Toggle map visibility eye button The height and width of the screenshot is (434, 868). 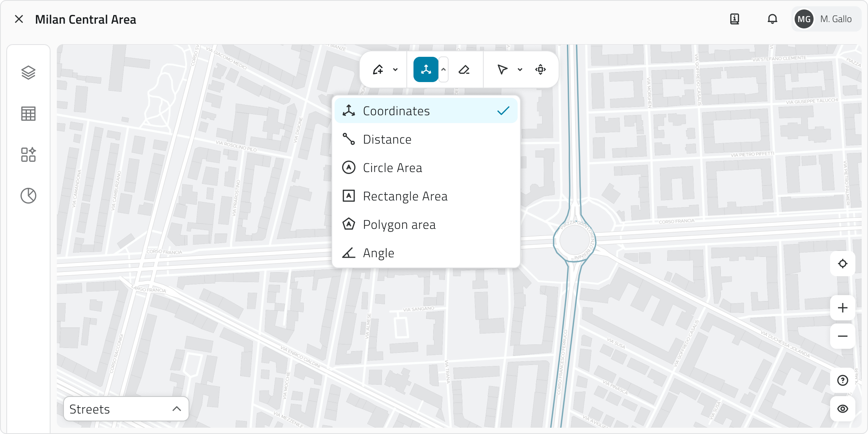pyautogui.click(x=842, y=409)
